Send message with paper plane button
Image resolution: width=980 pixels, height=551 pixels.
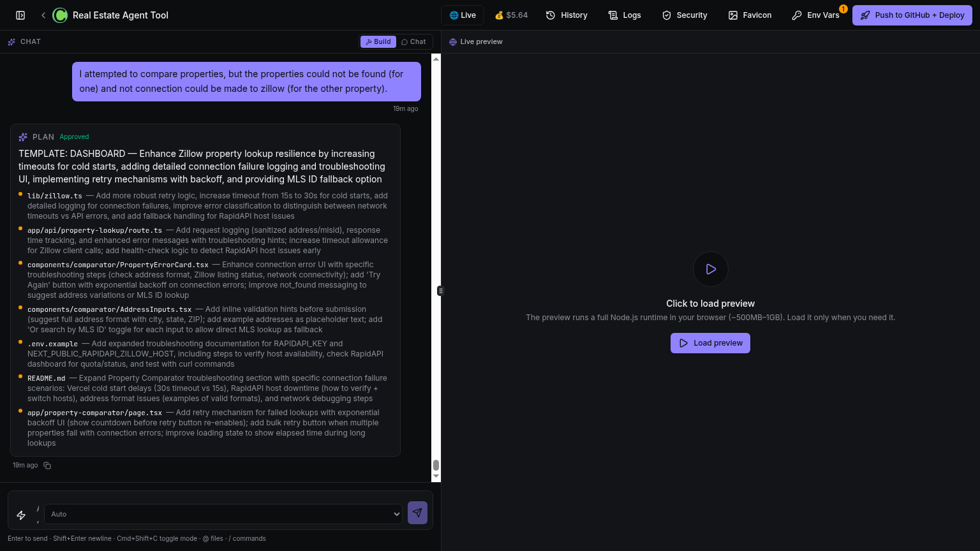(x=417, y=512)
